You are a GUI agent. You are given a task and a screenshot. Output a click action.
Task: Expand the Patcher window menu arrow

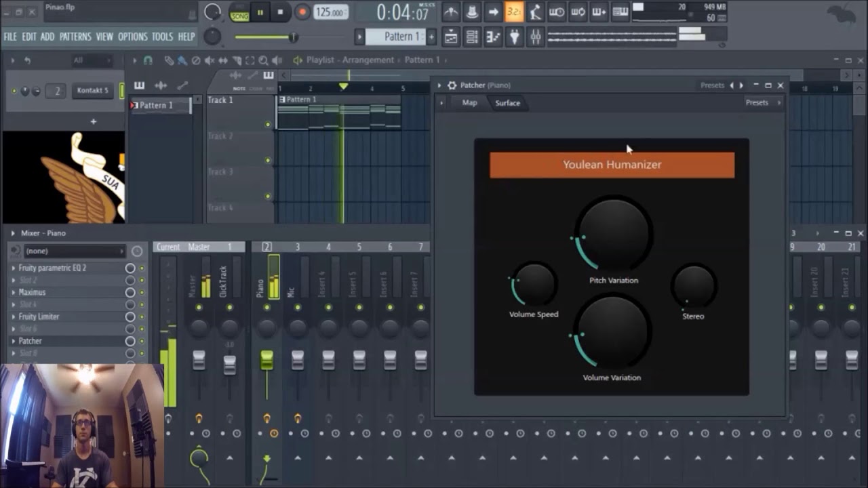[x=439, y=85]
